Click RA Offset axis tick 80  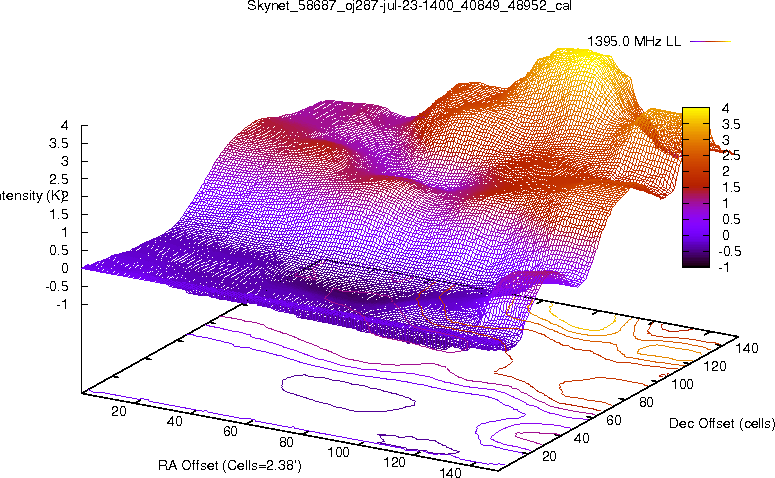(287, 442)
